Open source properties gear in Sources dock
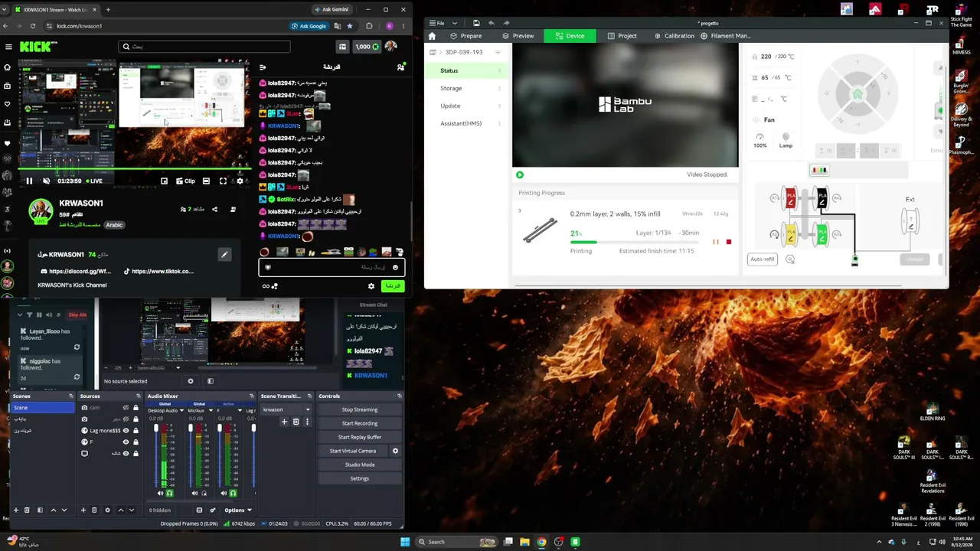The image size is (980, 551). [107, 510]
